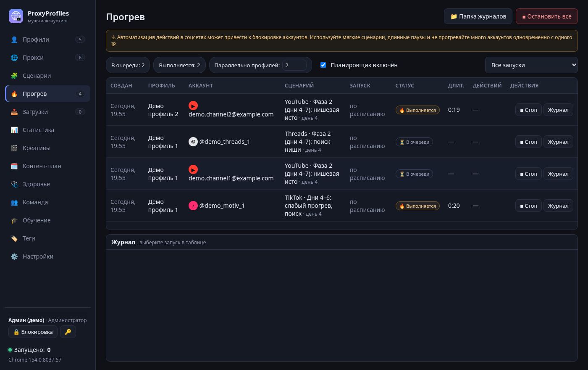This screenshot has width=588, height=370.
Task: Click the chart icon of Статистика
Action: 14,130
